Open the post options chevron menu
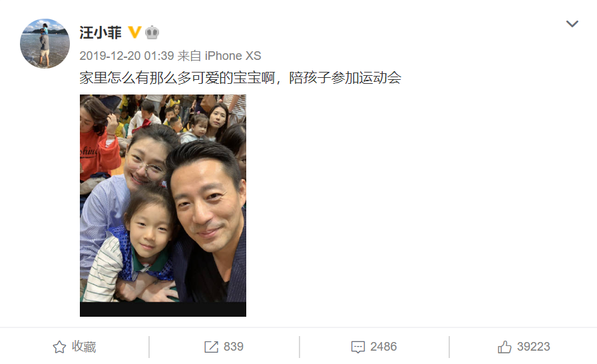The image size is (597, 364). [x=572, y=24]
